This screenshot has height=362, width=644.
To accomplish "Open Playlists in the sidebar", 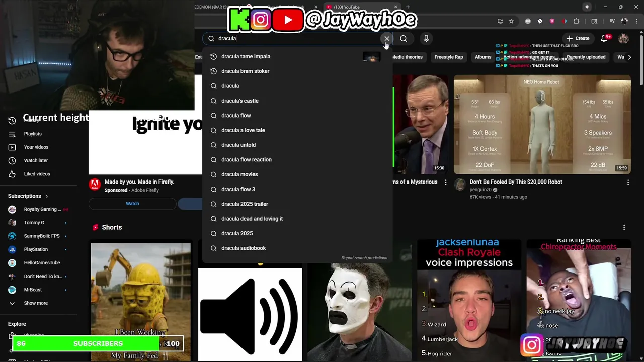I will pyautogui.click(x=33, y=134).
